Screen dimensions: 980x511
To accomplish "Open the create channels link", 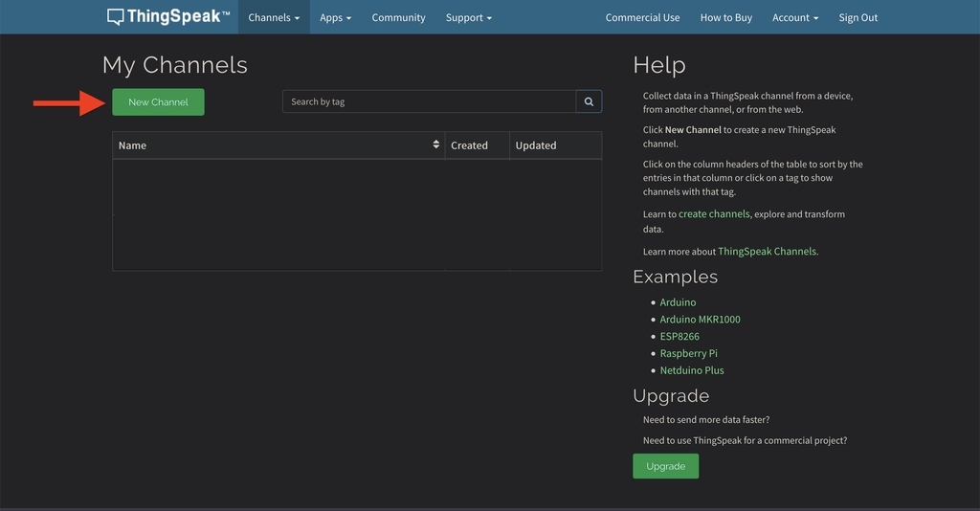I will 714,213.
